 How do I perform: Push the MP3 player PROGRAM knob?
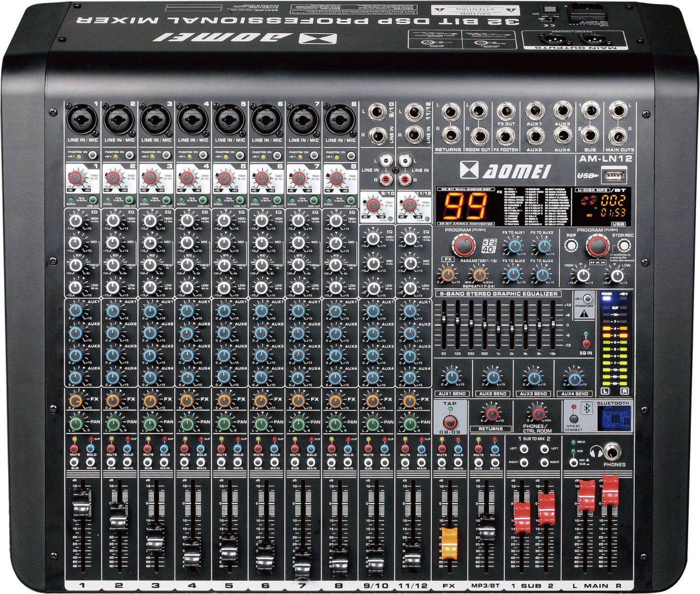pos(597,245)
